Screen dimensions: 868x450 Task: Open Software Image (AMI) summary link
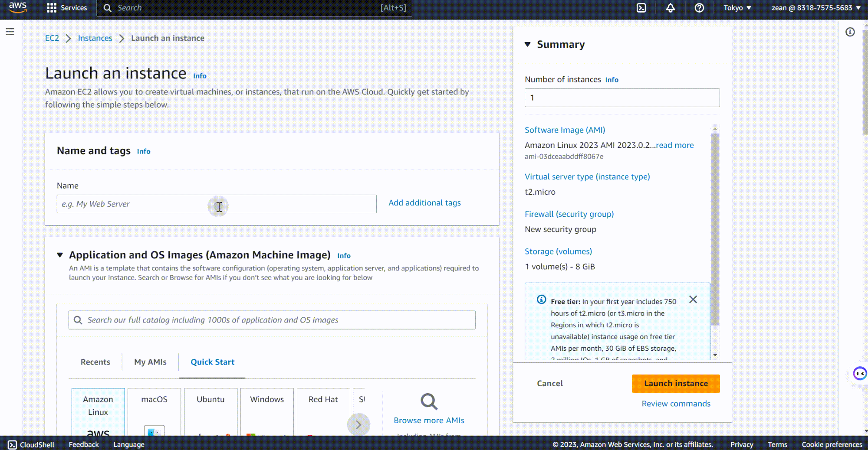click(565, 130)
